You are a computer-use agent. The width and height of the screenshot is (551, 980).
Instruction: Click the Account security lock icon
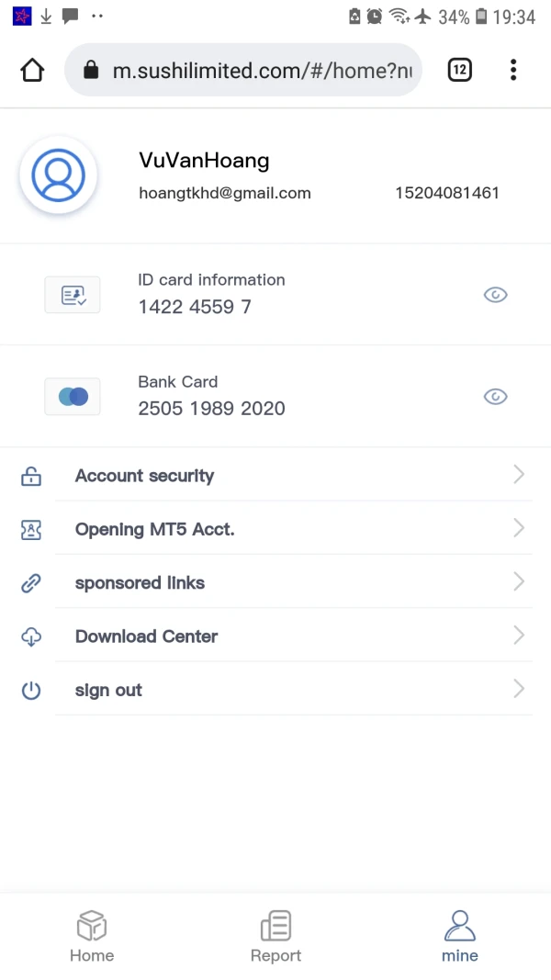click(31, 476)
